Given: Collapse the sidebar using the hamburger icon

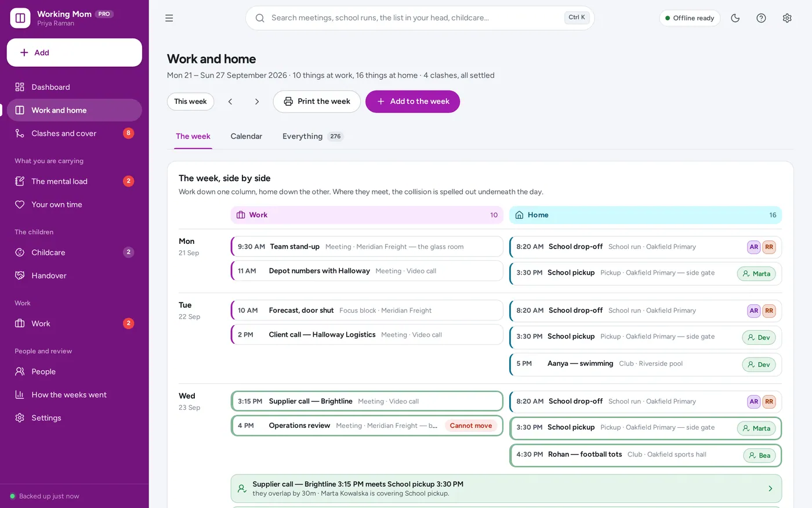Looking at the screenshot, I should (x=169, y=18).
